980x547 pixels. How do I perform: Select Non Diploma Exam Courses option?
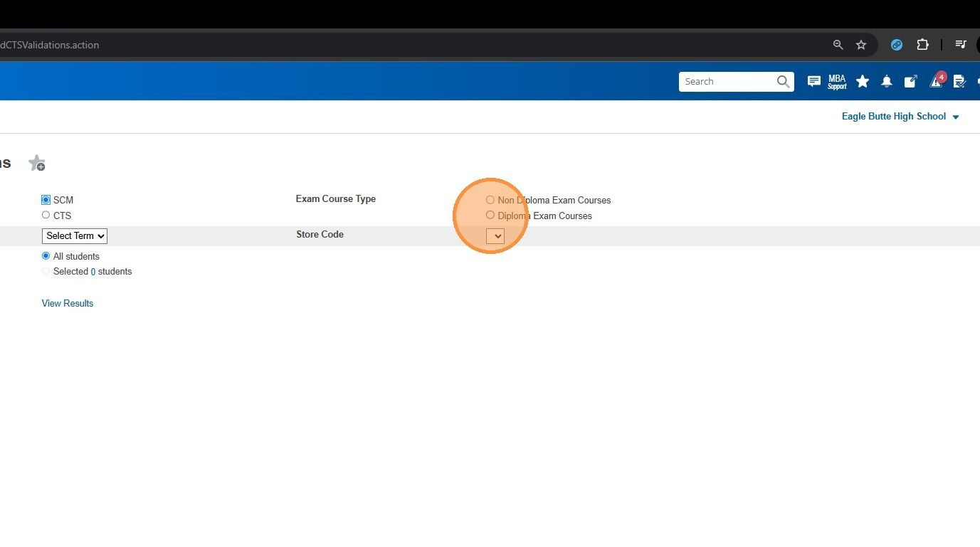[x=490, y=201]
